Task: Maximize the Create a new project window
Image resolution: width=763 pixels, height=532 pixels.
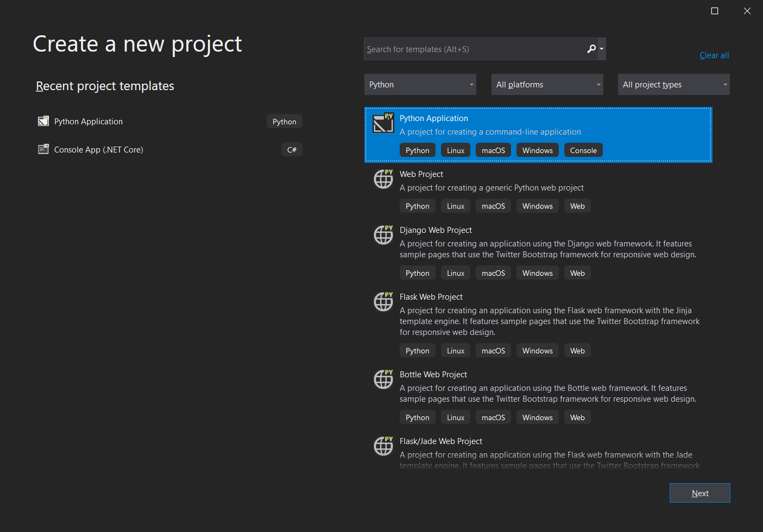Action: click(715, 11)
